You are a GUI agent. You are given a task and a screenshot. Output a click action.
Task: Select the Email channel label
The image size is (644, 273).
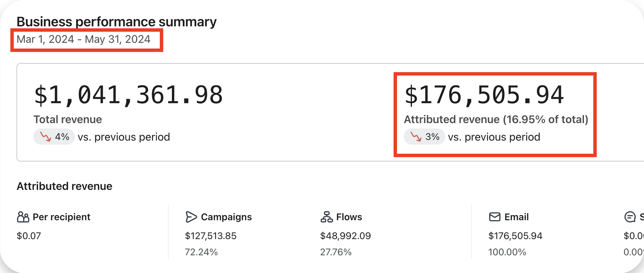tap(516, 217)
